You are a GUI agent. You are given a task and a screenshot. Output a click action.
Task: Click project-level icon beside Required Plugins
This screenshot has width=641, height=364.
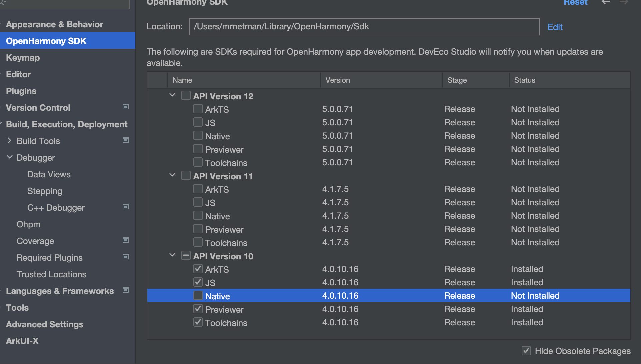click(x=126, y=257)
